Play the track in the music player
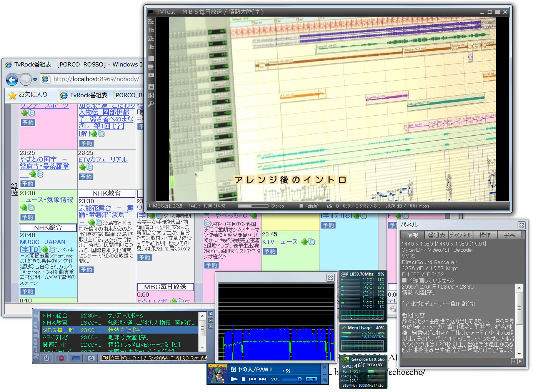Image resolution: width=533 pixels, height=392 pixels. coord(234,379)
